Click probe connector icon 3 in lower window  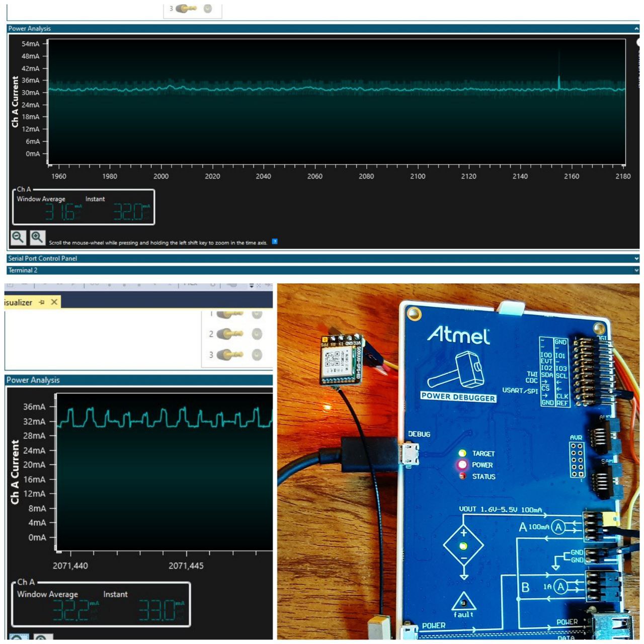(x=230, y=354)
